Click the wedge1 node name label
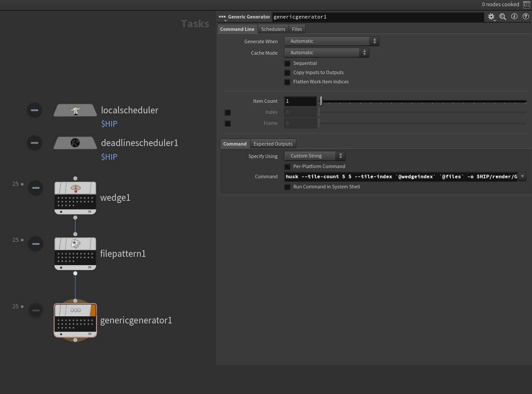532x394 pixels. 115,198
